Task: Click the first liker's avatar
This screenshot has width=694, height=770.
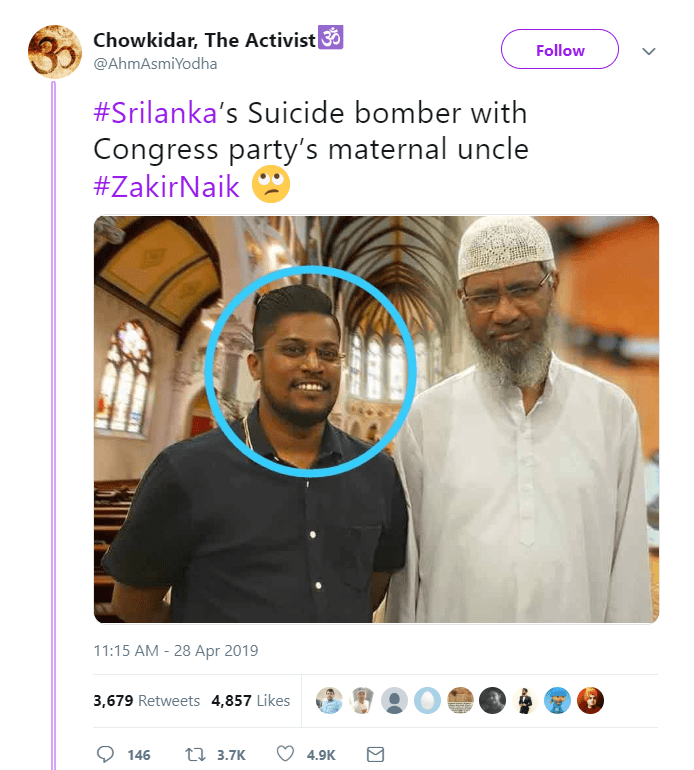Action: (329, 700)
